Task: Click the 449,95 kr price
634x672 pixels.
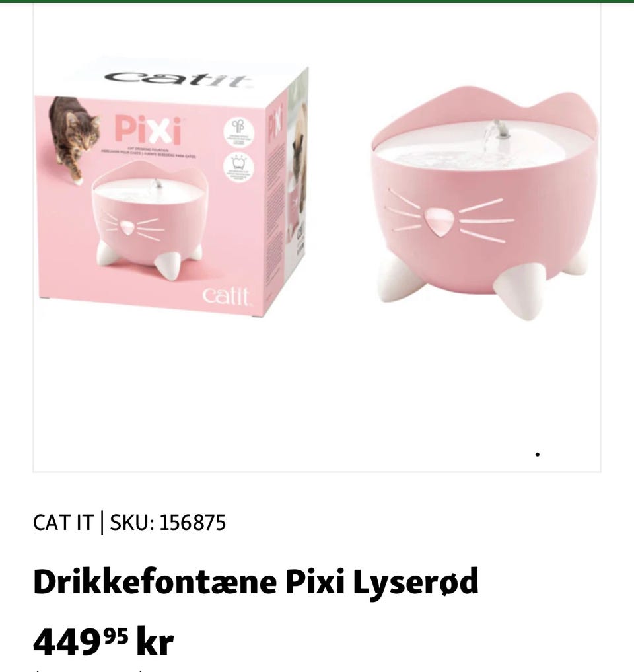Action: (x=103, y=642)
